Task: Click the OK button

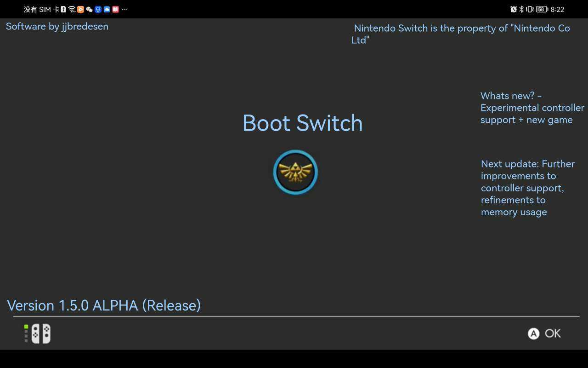Action: tap(544, 333)
